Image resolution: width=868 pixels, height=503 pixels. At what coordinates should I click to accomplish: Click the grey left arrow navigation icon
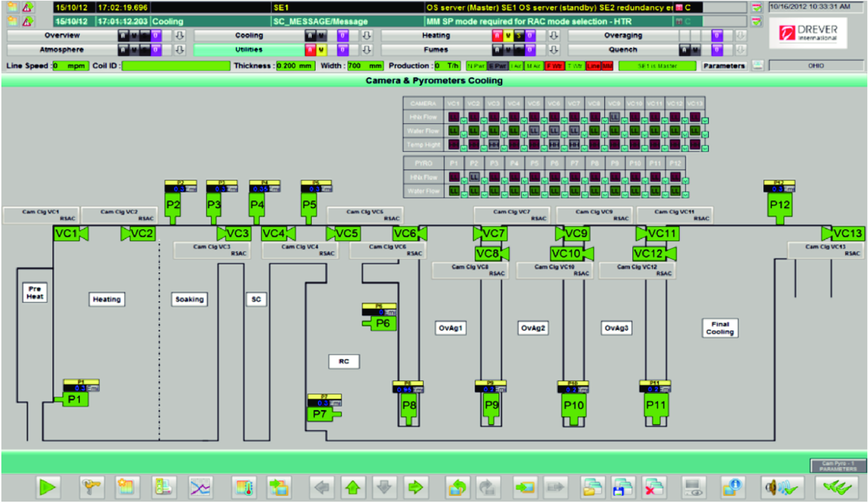pos(321,487)
